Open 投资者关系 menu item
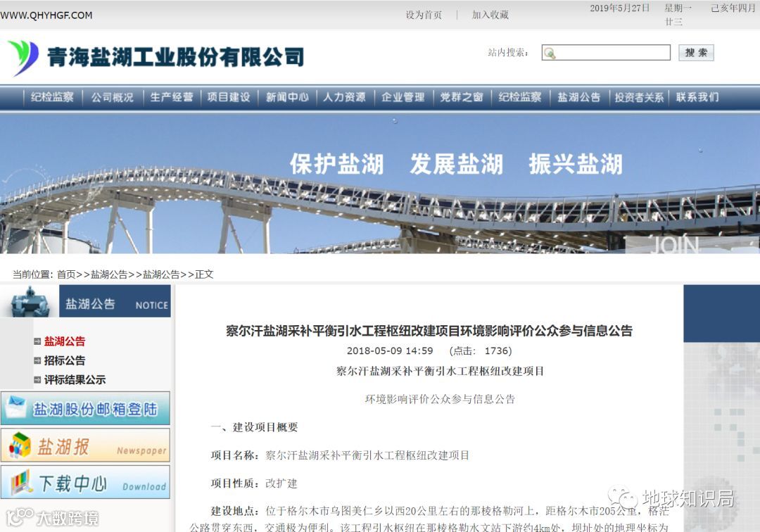The height and width of the screenshot is (532, 760). 639,97
